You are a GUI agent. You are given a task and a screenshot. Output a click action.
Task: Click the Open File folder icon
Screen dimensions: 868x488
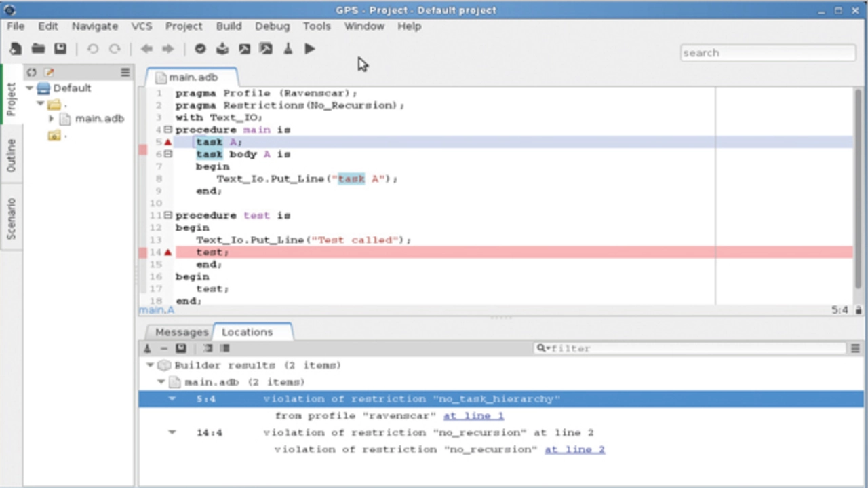pos(38,49)
